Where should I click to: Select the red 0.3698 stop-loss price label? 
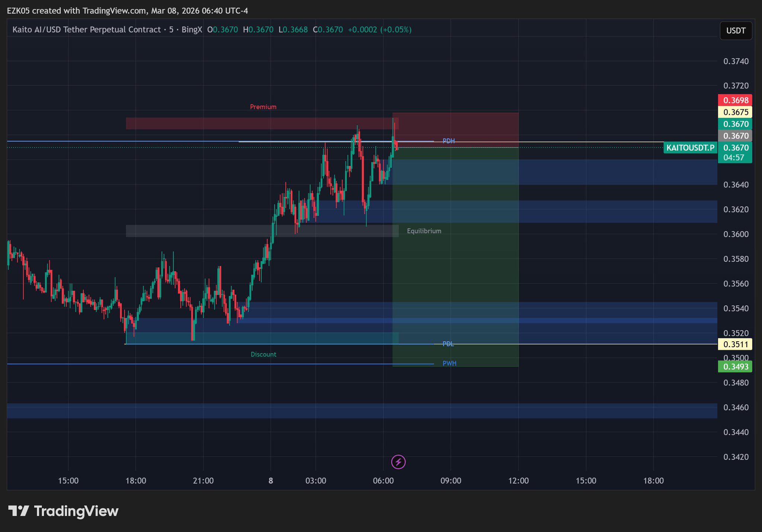pos(735,100)
